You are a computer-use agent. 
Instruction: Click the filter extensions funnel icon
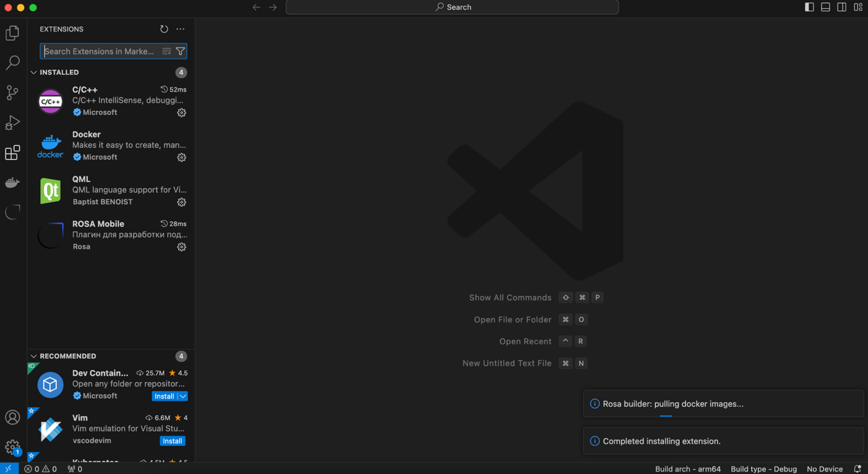tap(180, 51)
